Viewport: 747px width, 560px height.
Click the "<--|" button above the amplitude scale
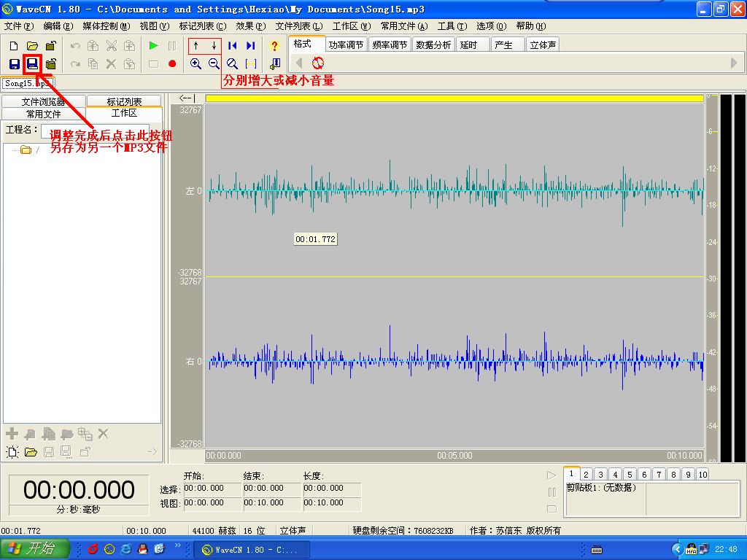click(187, 98)
